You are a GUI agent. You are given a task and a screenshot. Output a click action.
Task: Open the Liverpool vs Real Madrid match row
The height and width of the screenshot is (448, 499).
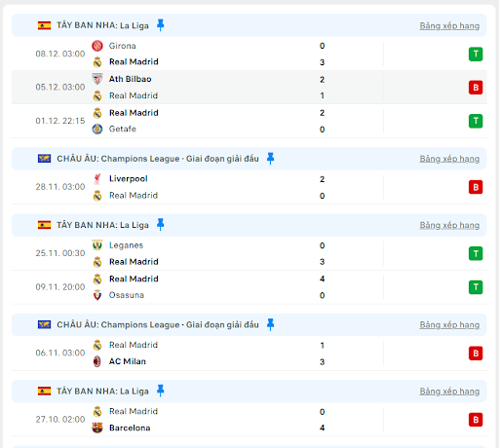[x=249, y=187]
